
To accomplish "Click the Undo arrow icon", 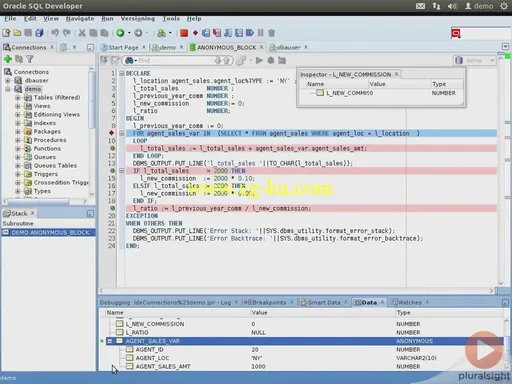I will [55, 33].
